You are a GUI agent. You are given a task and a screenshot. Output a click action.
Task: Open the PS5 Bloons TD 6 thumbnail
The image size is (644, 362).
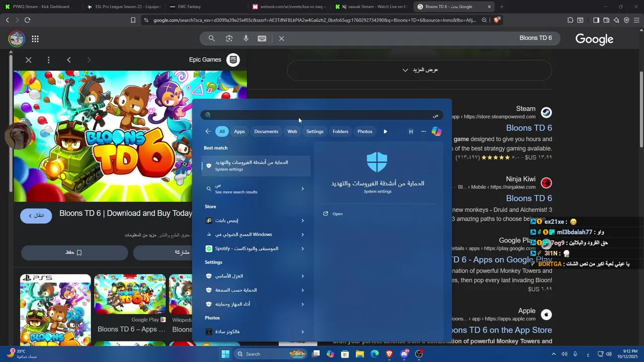coord(55,310)
